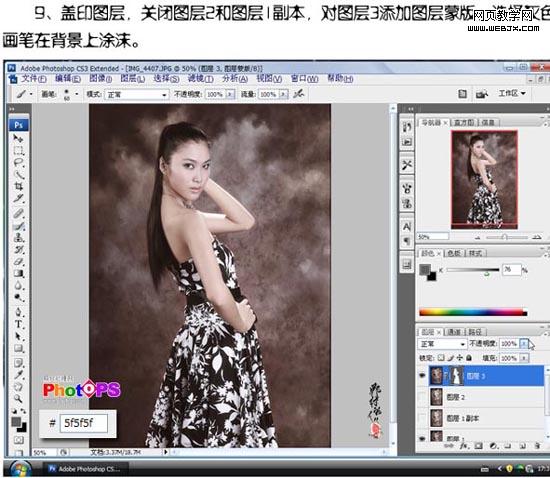
Task: Click the foreground color swatch in toolbox
Action: pyautogui.click(x=16, y=422)
